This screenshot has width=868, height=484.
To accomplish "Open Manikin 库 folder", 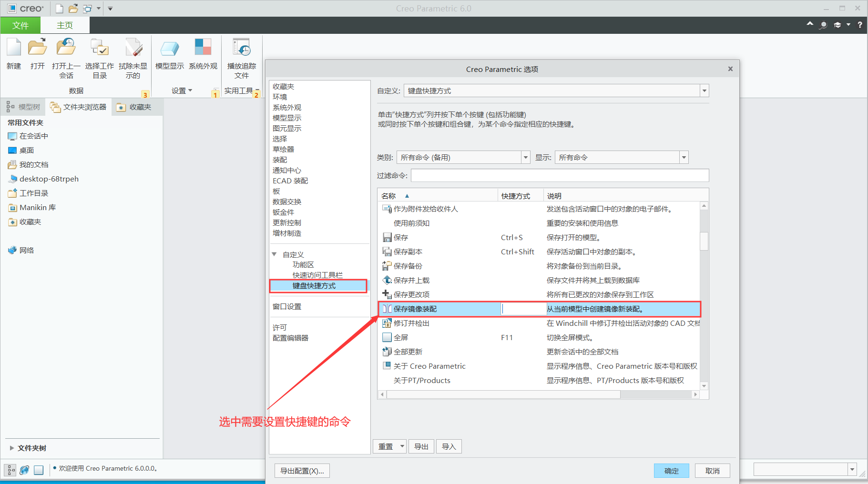I will (x=32, y=207).
